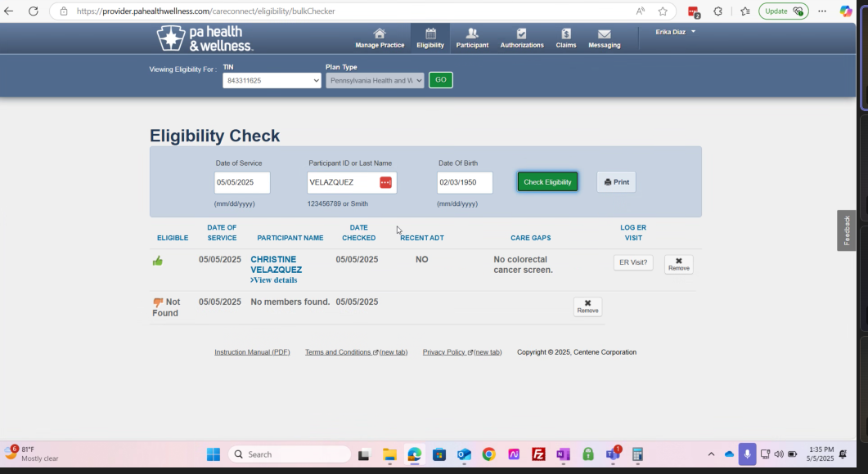Open OneNote from the taskbar
The height and width of the screenshot is (474, 868).
563,454
